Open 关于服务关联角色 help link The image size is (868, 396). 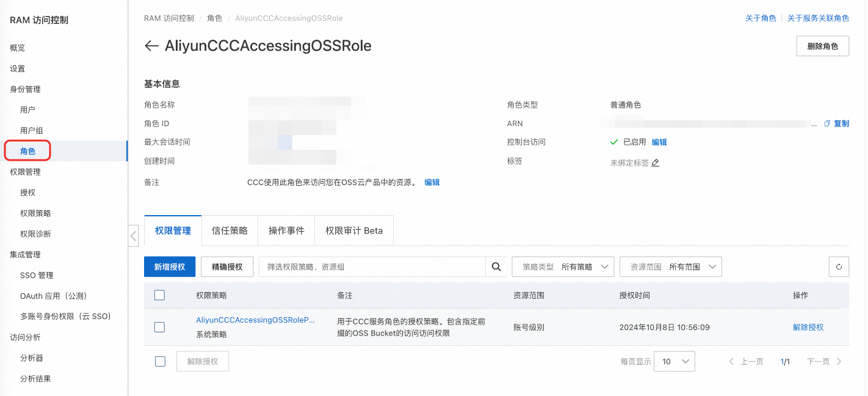[x=818, y=18]
